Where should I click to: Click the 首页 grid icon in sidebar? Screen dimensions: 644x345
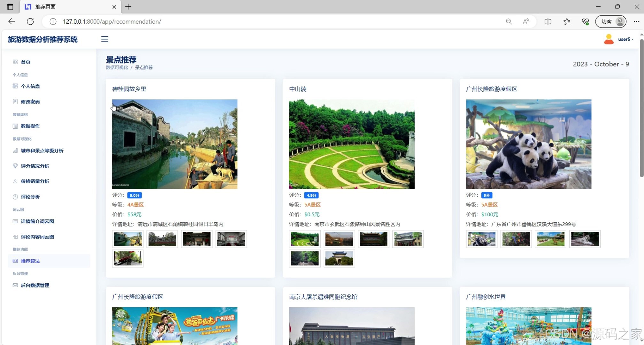(x=15, y=62)
